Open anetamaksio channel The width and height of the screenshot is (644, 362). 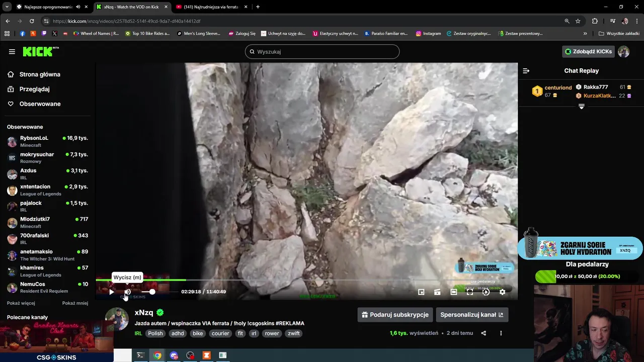coord(48,255)
